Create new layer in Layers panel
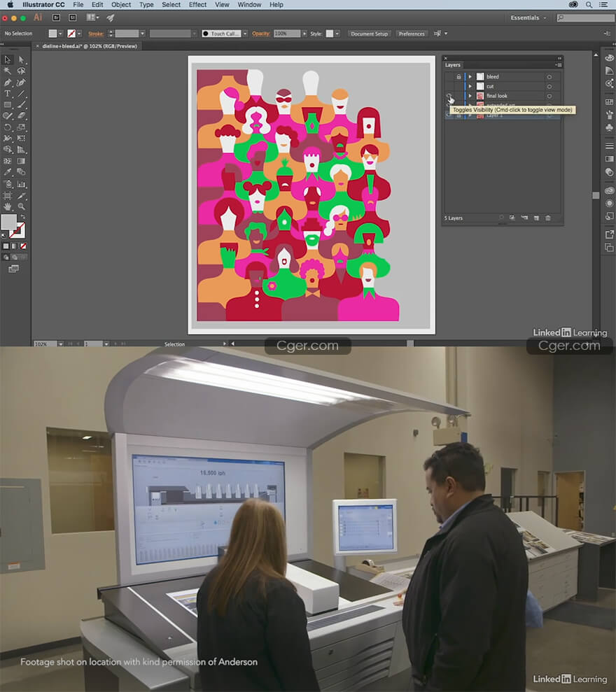 click(536, 218)
